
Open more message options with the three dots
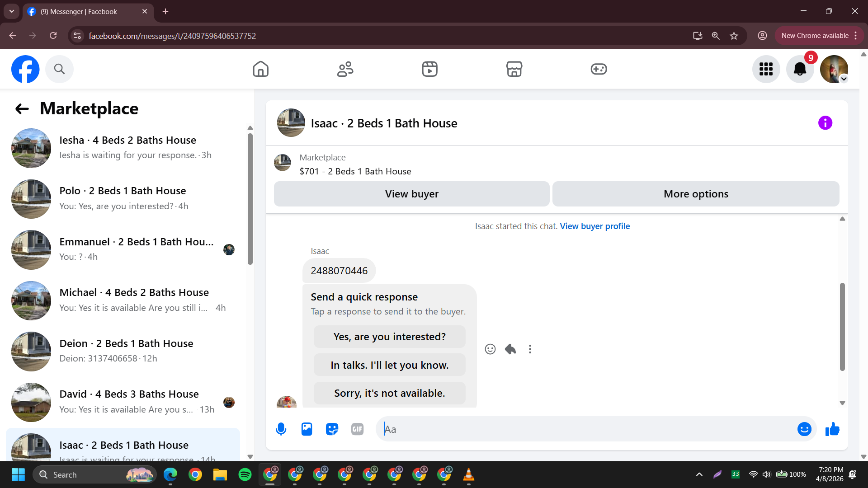coord(530,349)
